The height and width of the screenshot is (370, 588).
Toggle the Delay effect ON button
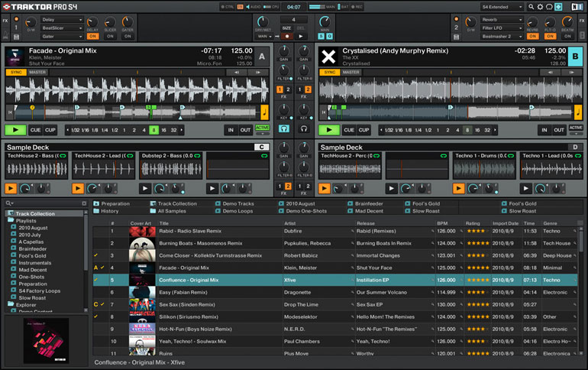(x=92, y=36)
